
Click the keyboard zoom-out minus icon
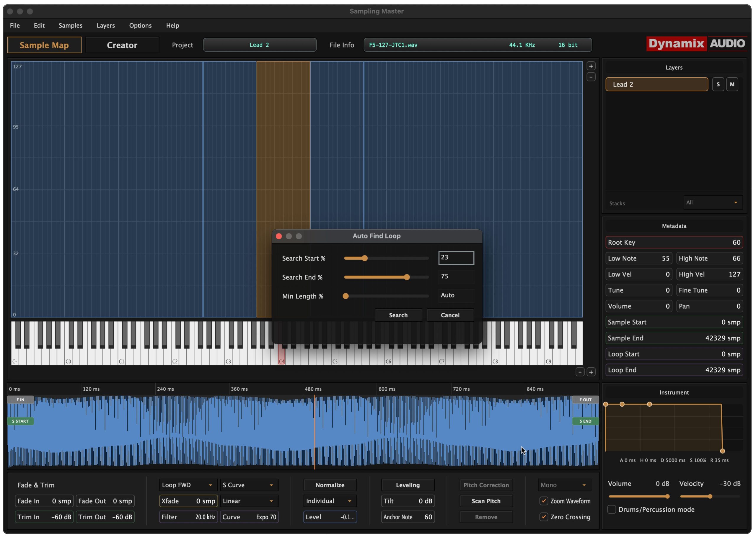[580, 372]
